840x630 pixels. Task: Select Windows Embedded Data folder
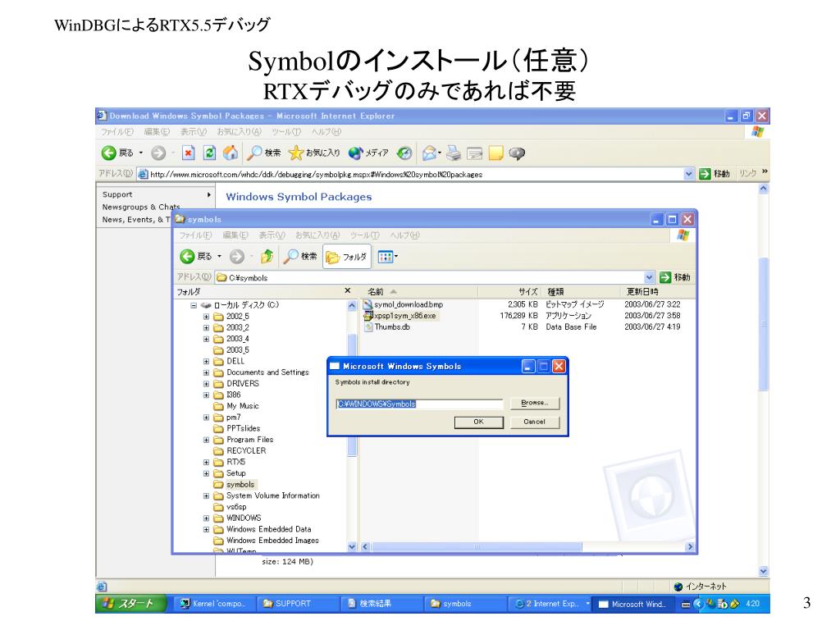(x=268, y=529)
